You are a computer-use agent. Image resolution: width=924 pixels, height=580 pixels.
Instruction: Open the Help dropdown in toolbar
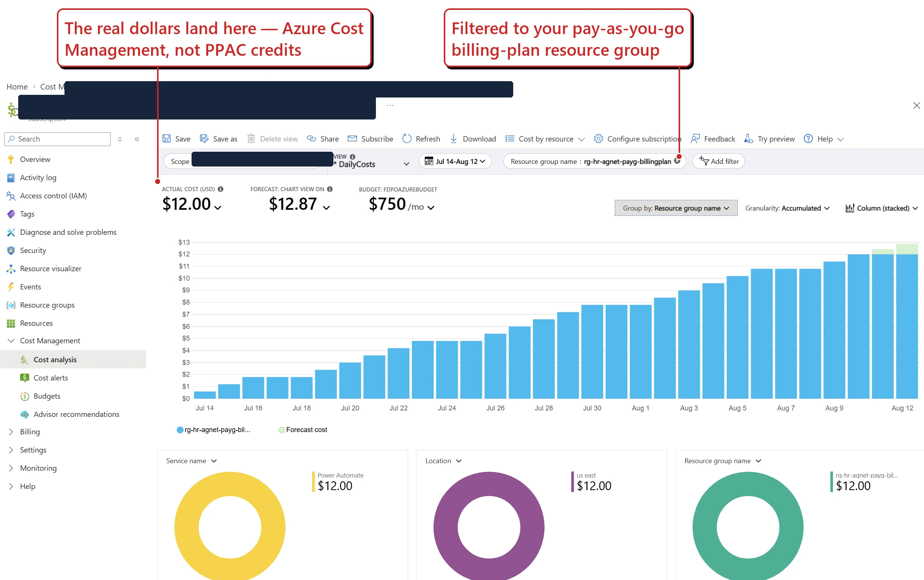pos(824,139)
